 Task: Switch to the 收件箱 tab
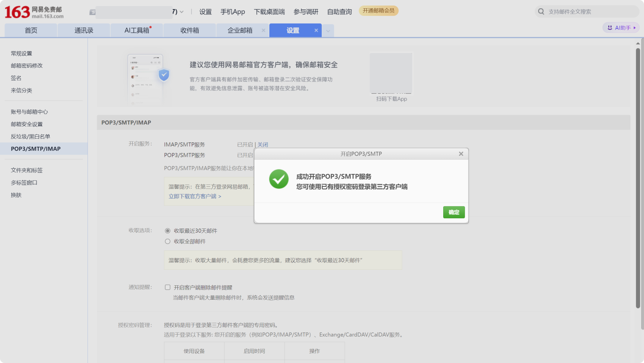(x=189, y=30)
